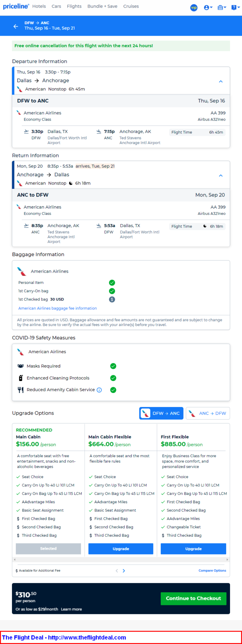The width and height of the screenshot is (242, 644).
Task: Switch to ANC → DFW upgrade options
Action: 208,413
